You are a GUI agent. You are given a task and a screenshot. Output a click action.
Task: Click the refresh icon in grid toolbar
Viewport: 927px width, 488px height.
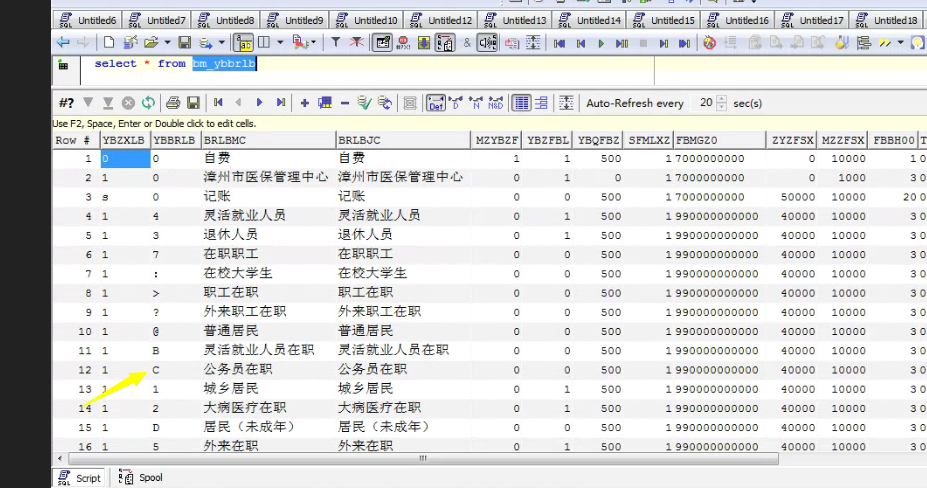tap(148, 103)
